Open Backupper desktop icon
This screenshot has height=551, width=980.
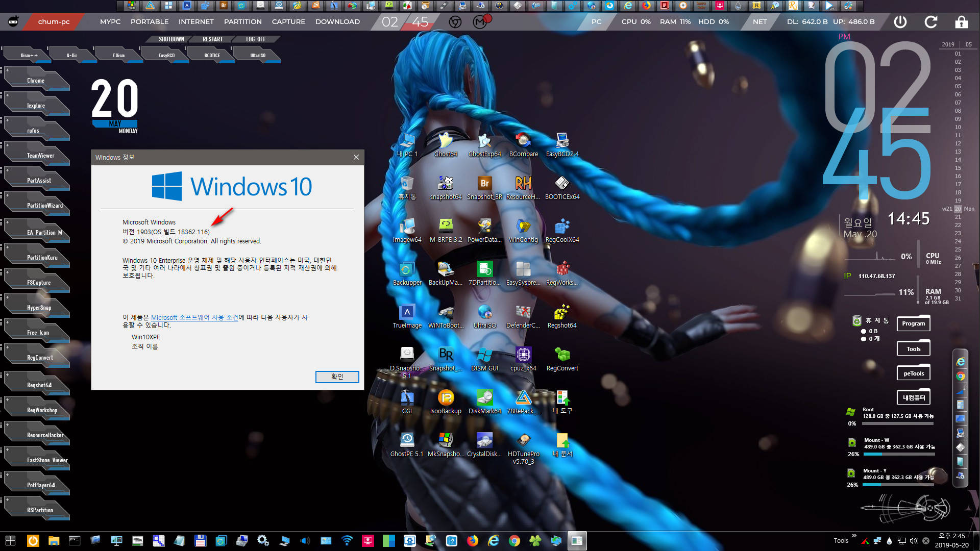(407, 273)
